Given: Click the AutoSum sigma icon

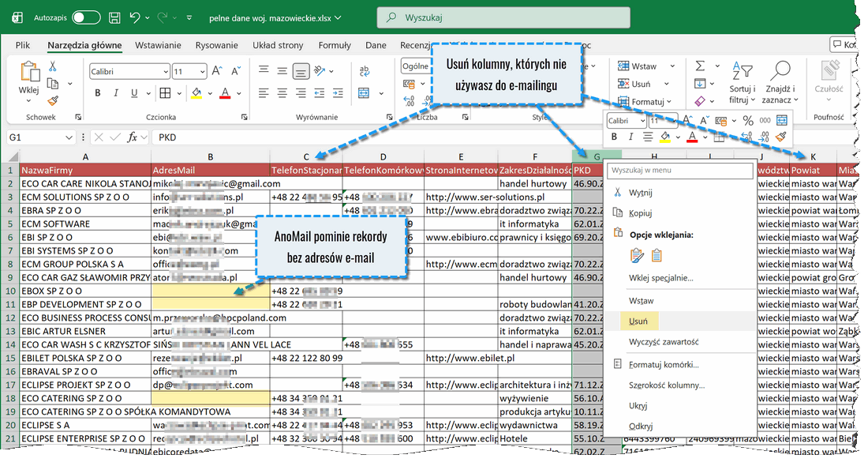Looking at the screenshot, I should [x=700, y=66].
